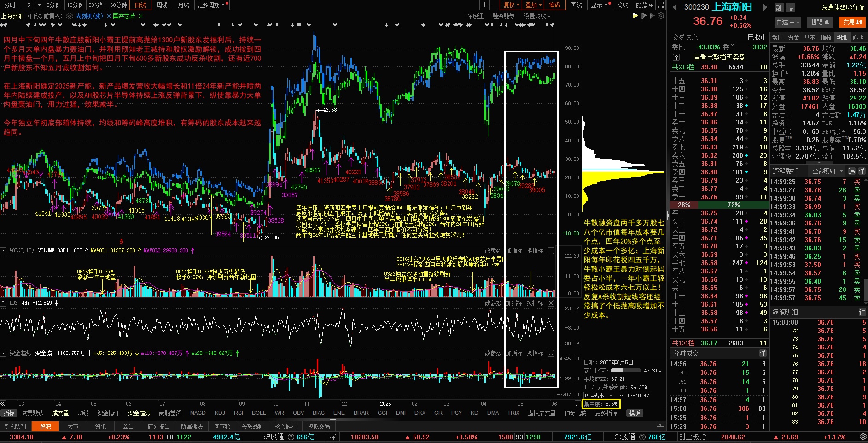Remove the 国产芯片 overlay via its X
The width and height of the screenshot is (868, 443).
point(140,16)
